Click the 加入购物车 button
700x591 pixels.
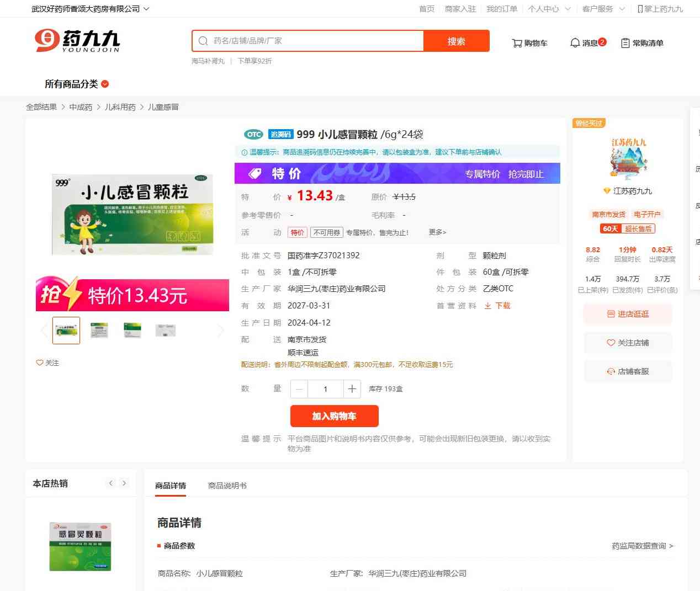click(334, 416)
